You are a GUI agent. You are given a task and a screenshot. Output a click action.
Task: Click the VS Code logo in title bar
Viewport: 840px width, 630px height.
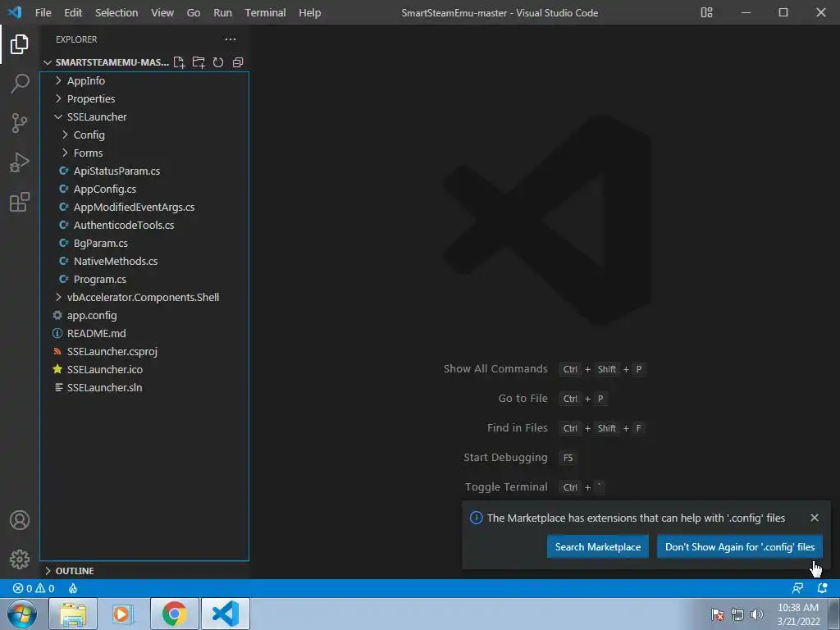tap(15, 11)
